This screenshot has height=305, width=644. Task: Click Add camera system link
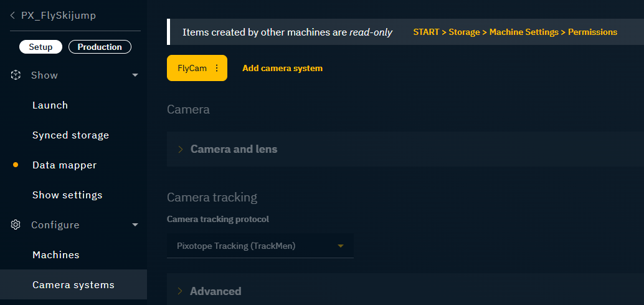pyautogui.click(x=282, y=69)
